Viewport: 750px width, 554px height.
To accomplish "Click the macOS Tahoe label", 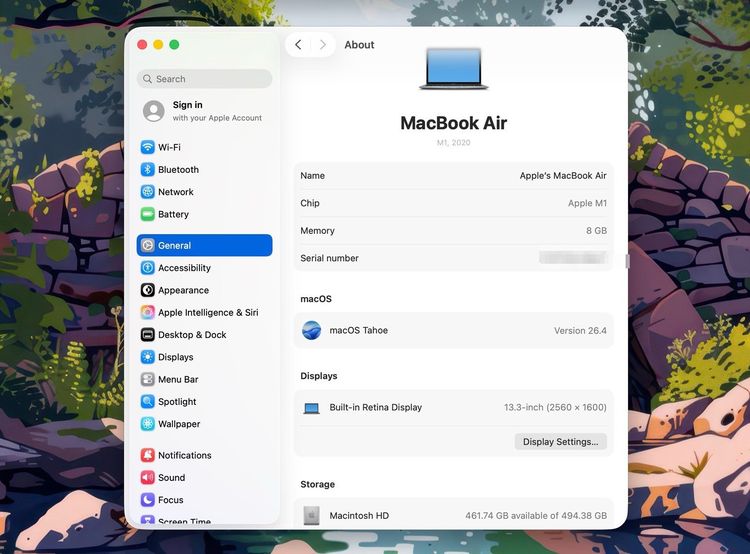I will click(x=359, y=331).
